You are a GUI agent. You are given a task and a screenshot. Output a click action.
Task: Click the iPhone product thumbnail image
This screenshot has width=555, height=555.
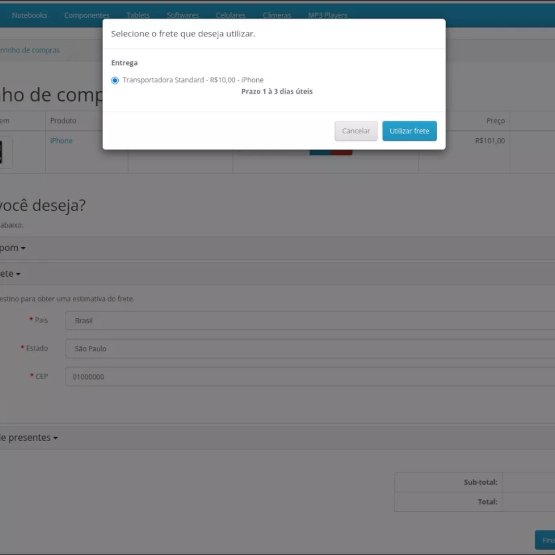point(5,152)
